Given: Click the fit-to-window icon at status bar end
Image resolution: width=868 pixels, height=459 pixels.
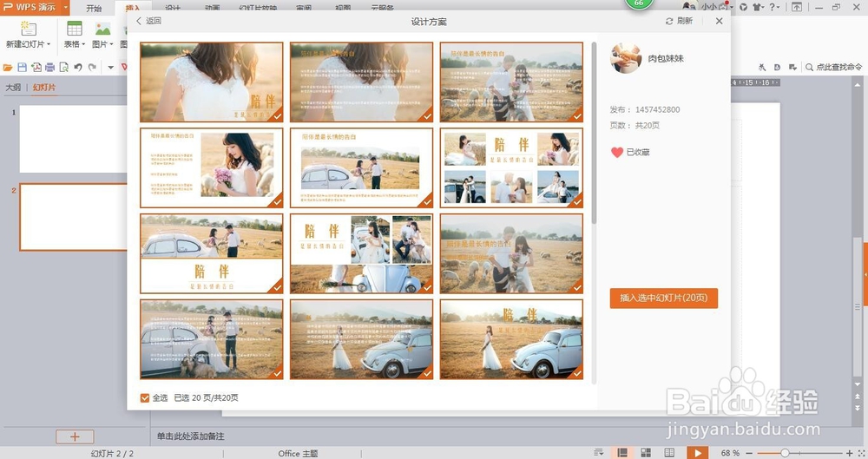Looking at the screenshot, I should click(x=861, y=453).
